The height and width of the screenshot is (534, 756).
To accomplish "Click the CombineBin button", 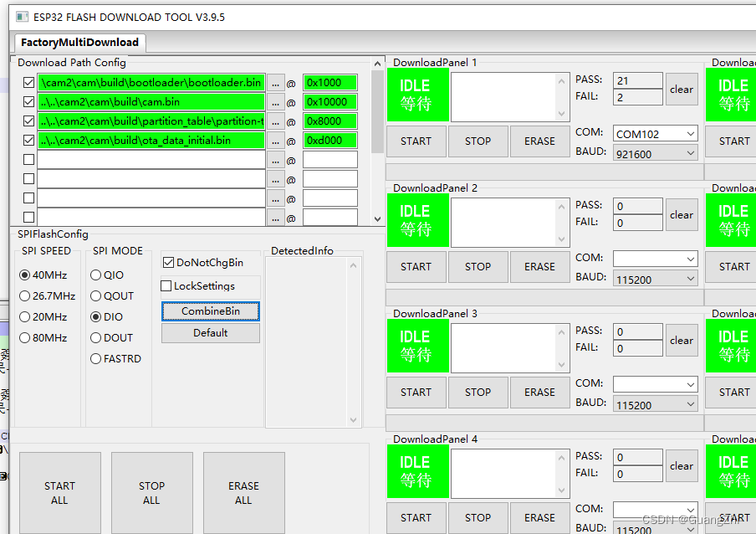I will click(210, 311).
